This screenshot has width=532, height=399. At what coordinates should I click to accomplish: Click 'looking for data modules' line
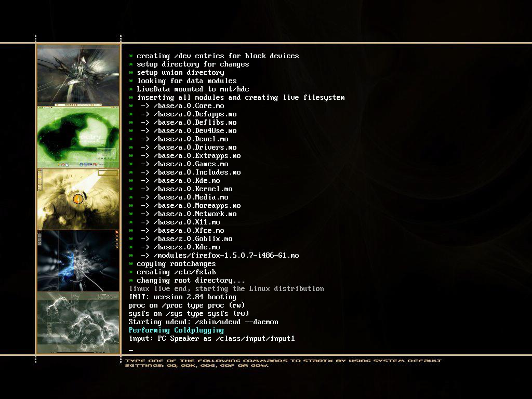point(182,81)
